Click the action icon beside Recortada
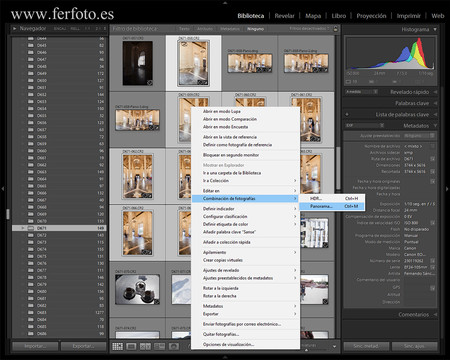The height and width of the screenshot is (360, 450). point(433,171)
